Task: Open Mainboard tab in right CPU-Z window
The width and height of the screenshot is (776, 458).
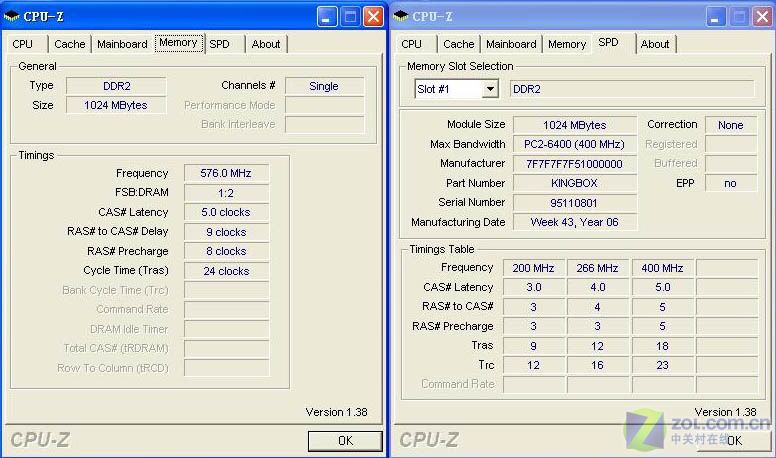Action: [511, 44]
